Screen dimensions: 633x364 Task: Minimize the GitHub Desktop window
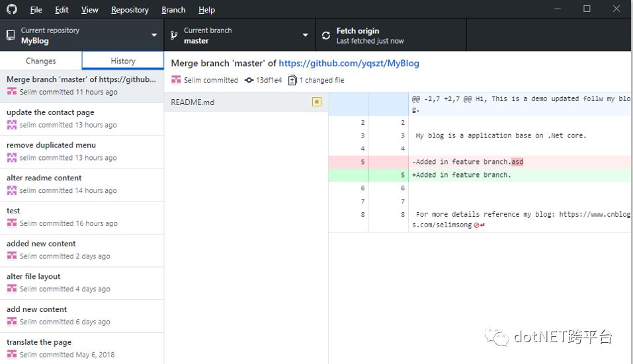[x=558, y=9]
